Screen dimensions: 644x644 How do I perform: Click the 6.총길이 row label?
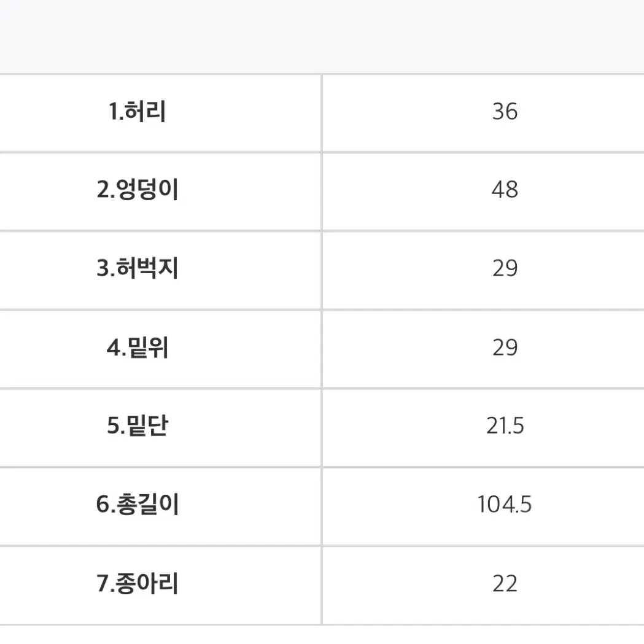tap(137, 505)
